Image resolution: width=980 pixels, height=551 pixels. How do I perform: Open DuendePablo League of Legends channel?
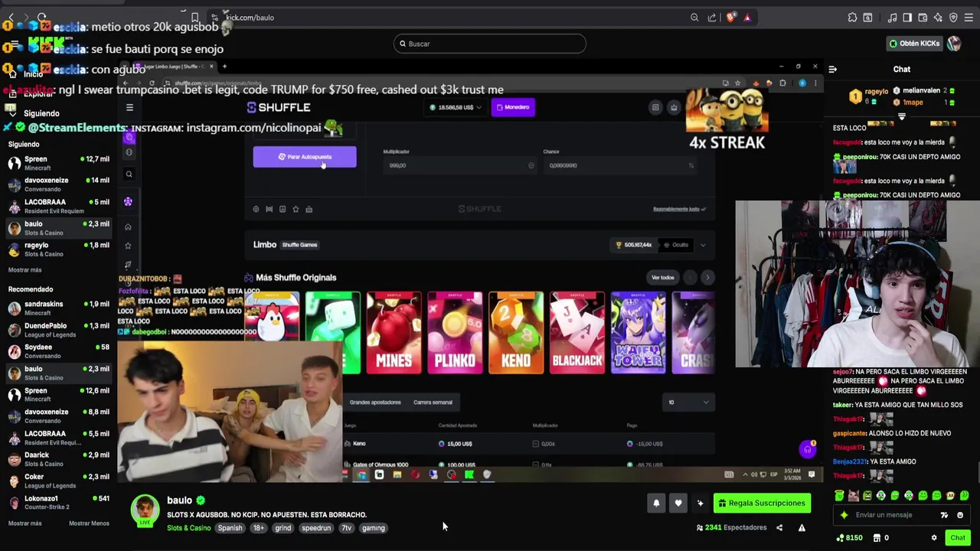pyautogui.click(x=58, y=330)
